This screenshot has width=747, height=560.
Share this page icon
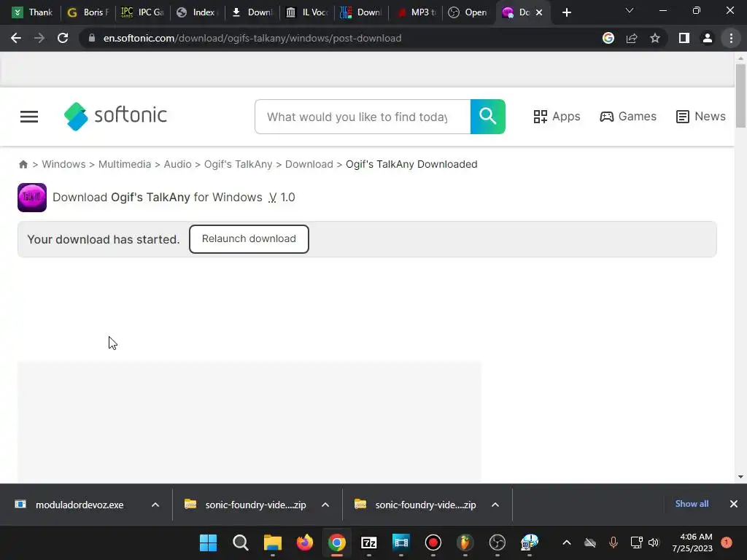pos(632,38)
